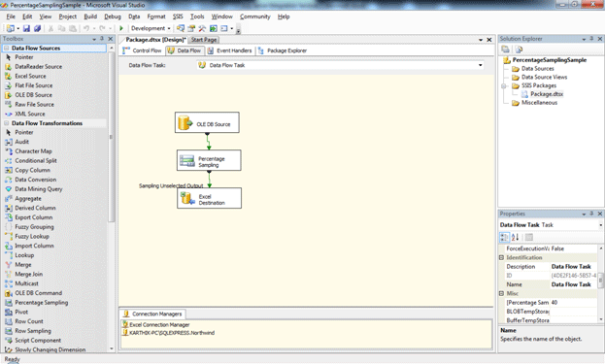The width and height of the screenshot is (605, 364).
Task: Switch to Control Flow tab
Action: (142, 50)
